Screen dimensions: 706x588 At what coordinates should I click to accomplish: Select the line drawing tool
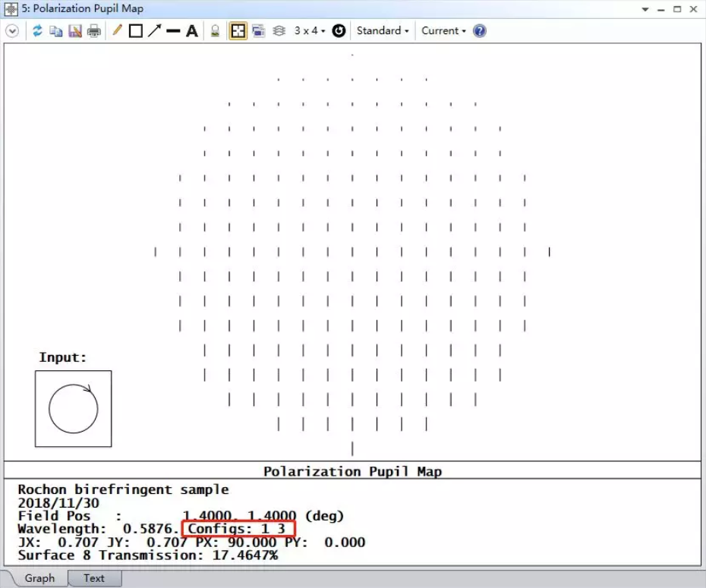click(x=173, y=31)
